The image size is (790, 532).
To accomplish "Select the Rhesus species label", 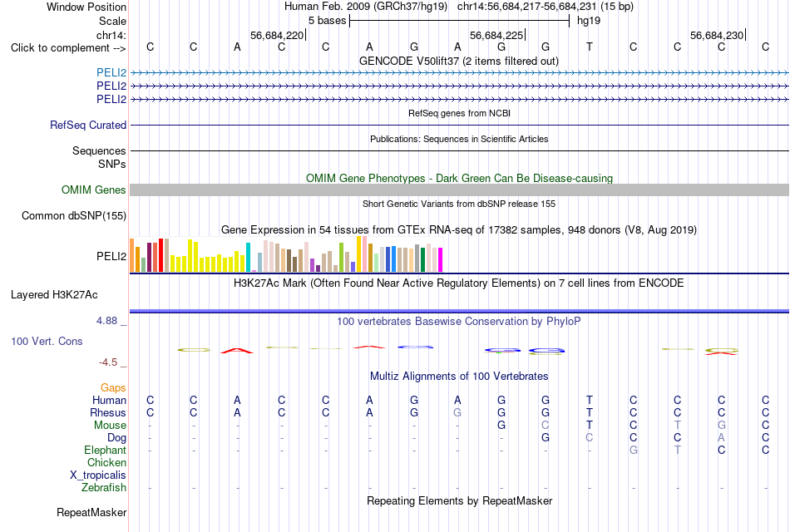I will click(x=108, y=412).
